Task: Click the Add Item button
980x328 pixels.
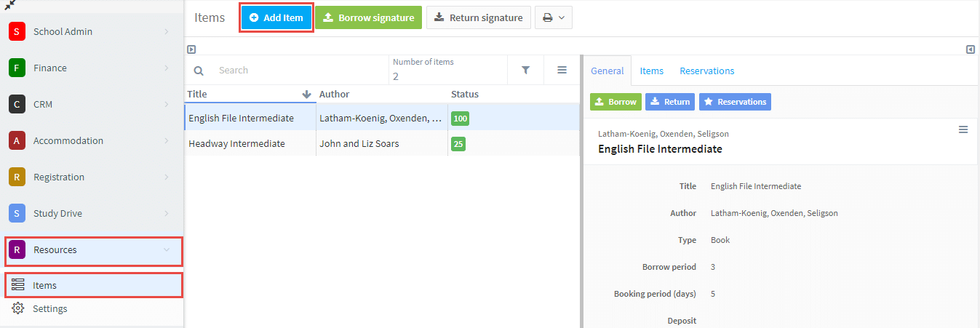Action: (x=276, y=17)
